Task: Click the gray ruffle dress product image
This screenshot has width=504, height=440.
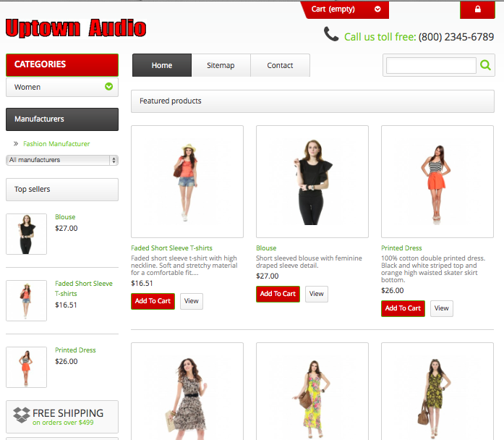Action: point(187,392)
